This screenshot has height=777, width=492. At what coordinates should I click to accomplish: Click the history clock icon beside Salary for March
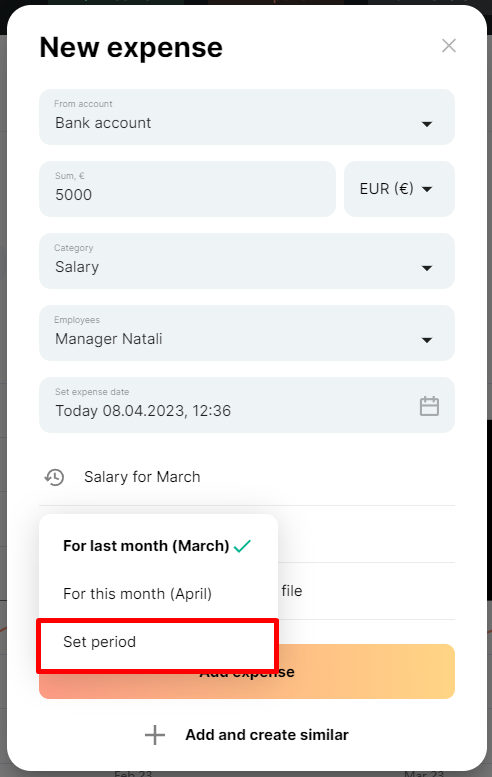(x=55, y=477)
